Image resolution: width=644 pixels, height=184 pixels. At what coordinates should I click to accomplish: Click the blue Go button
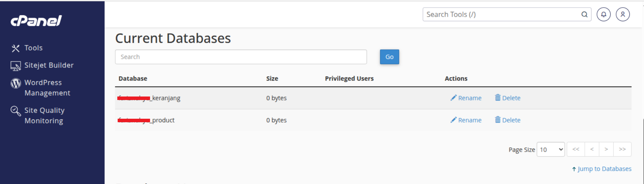coord(390,57)
